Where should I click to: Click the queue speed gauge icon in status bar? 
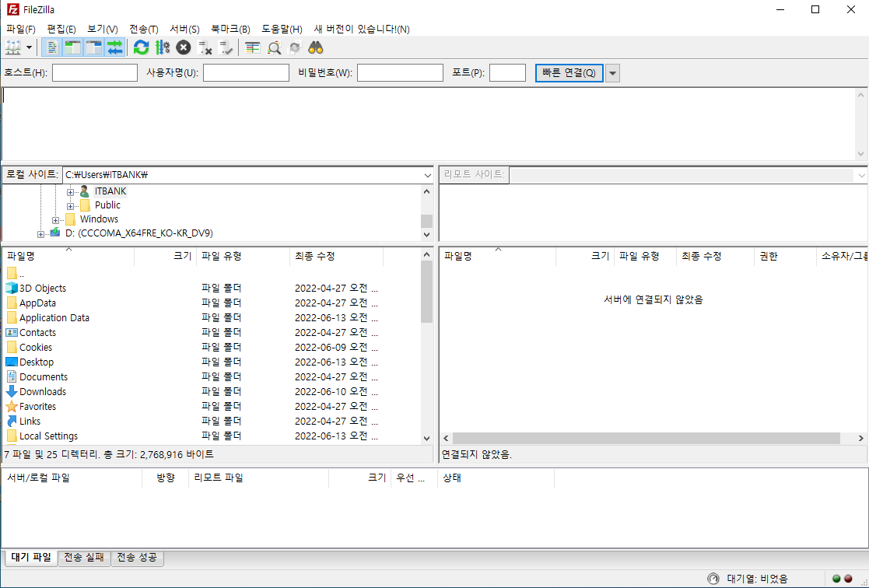[713, 579]
